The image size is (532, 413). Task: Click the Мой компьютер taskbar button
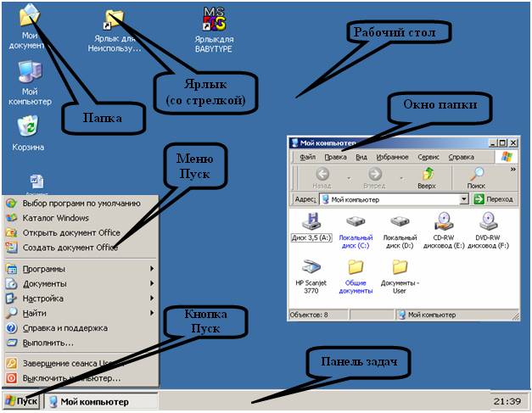tap(101, 402)
